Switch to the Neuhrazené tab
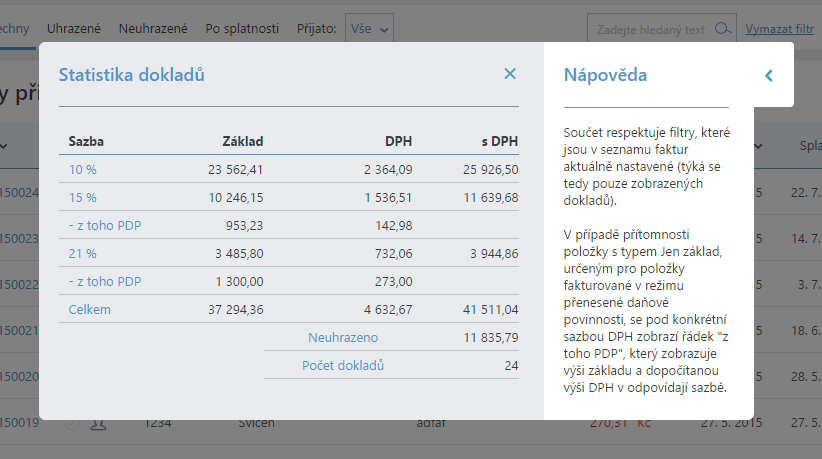 153,28
